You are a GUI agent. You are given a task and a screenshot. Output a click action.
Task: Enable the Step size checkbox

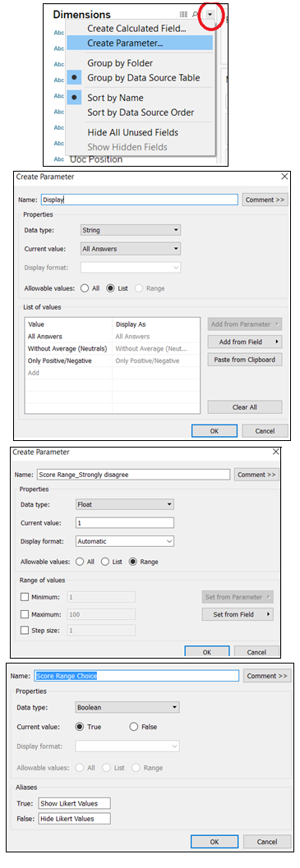24,630
